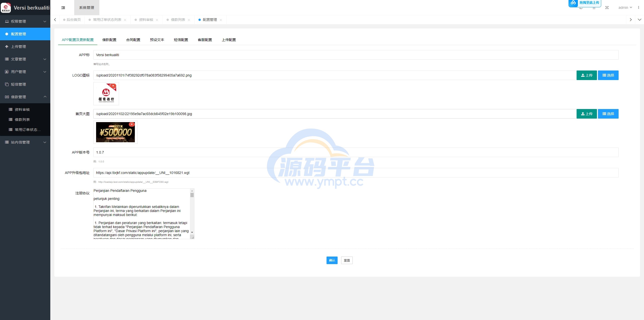
Task: Click 选择 button for 首页大图
Action: 608,114
